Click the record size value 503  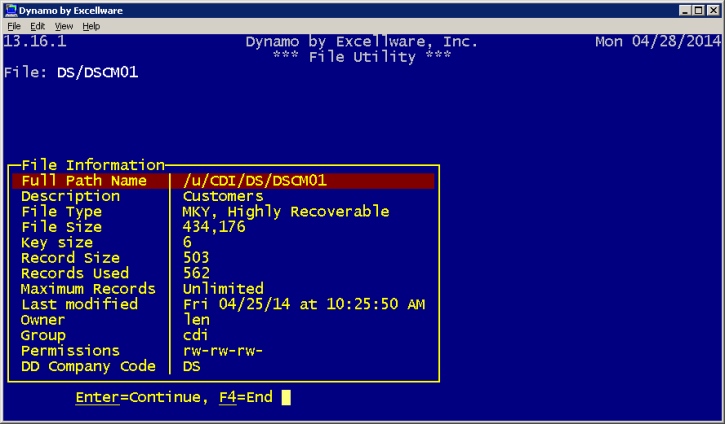pyautogui.click(x=196, y=258)
